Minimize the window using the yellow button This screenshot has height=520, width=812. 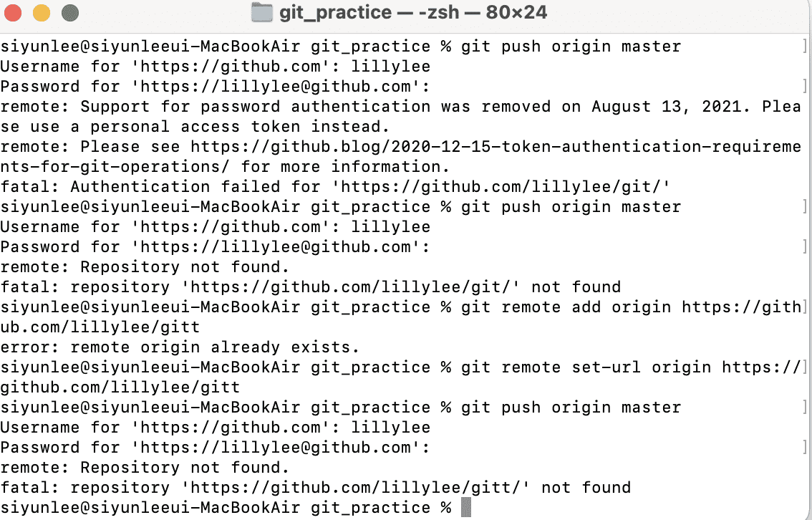(42, 13)
